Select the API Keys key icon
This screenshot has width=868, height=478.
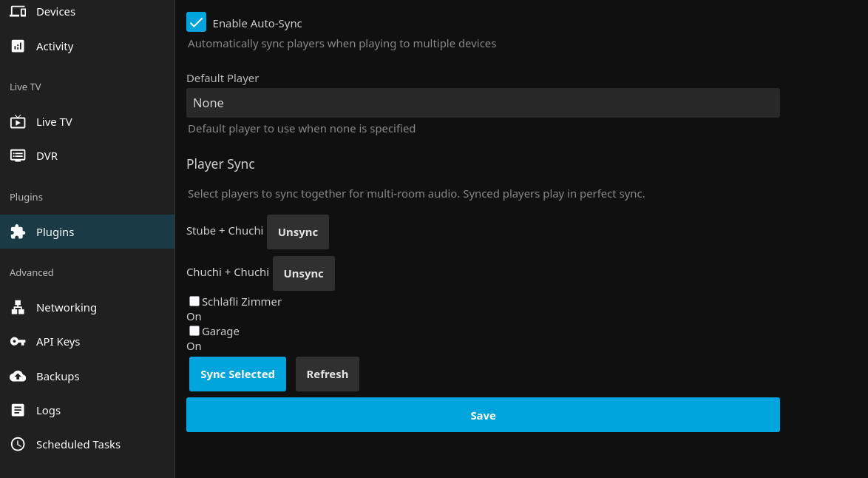pos(18,341)
